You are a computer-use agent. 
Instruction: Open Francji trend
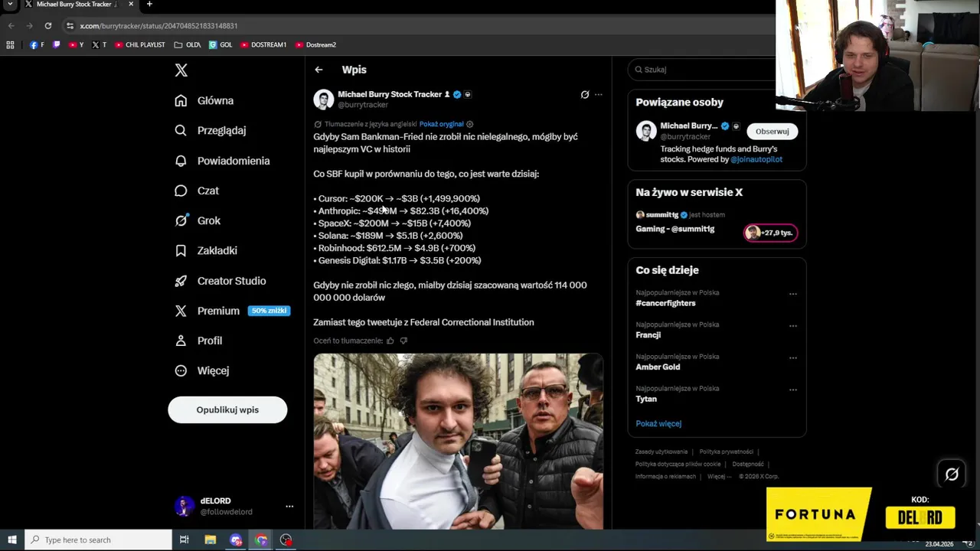[x=648, y=335]
